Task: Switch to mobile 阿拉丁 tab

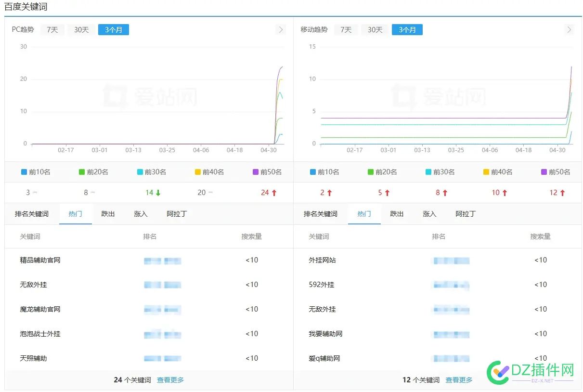Action: 466,214
